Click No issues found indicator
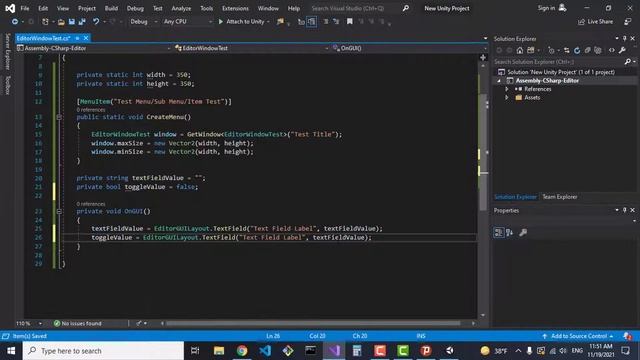This screenshot has height=360, width=640. (x=78, y=323)
